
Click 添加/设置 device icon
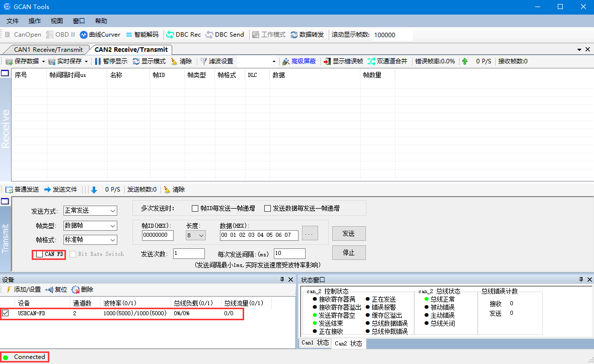coord(9,290)
